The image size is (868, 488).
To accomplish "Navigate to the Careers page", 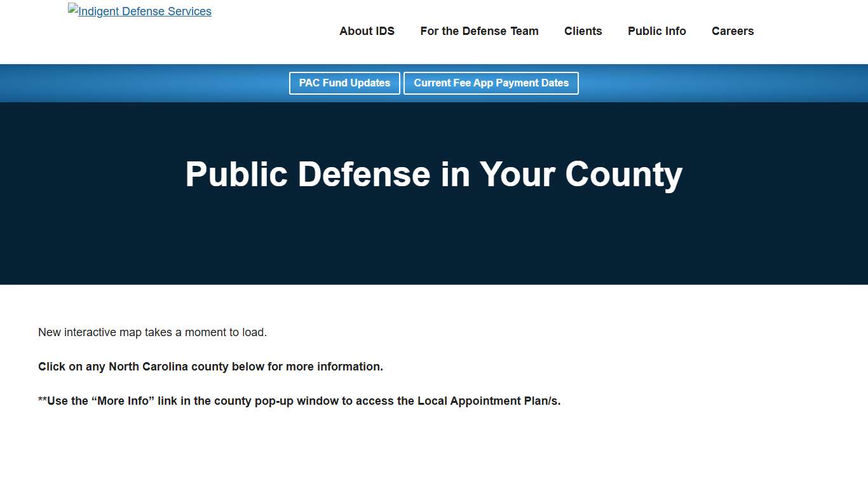I will (x=732, y=31).
